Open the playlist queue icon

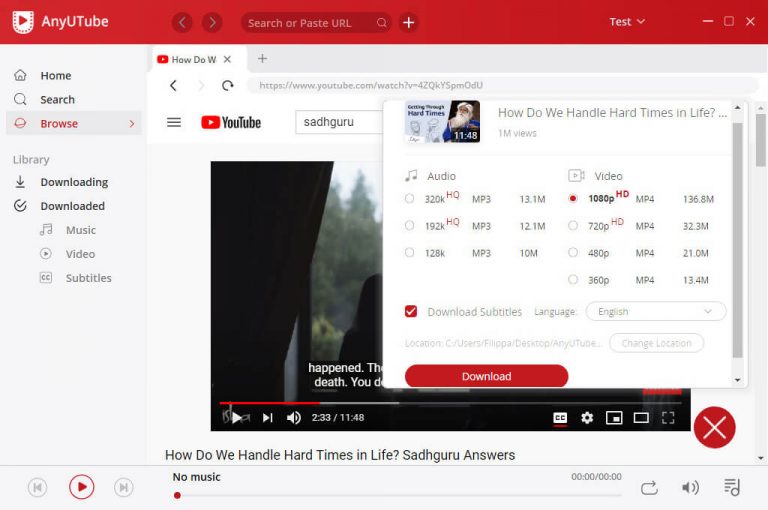click(732, 487)
